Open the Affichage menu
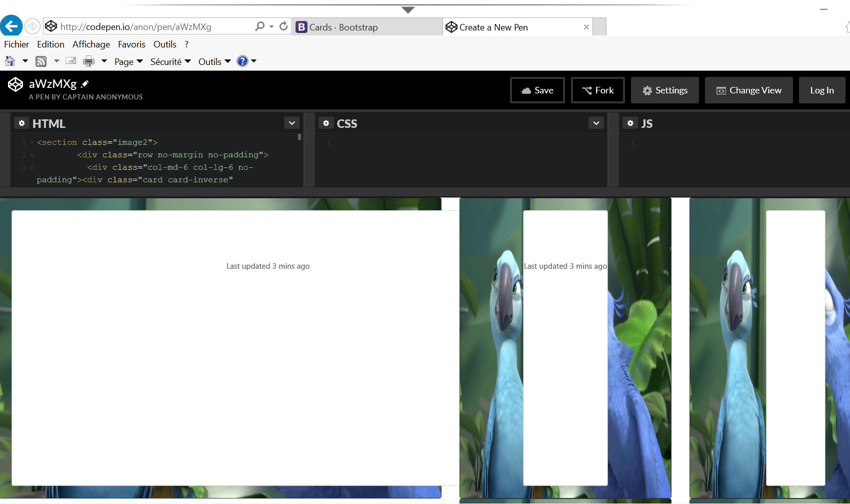Screen dimensions: 850x504 [x=91, y=44]
